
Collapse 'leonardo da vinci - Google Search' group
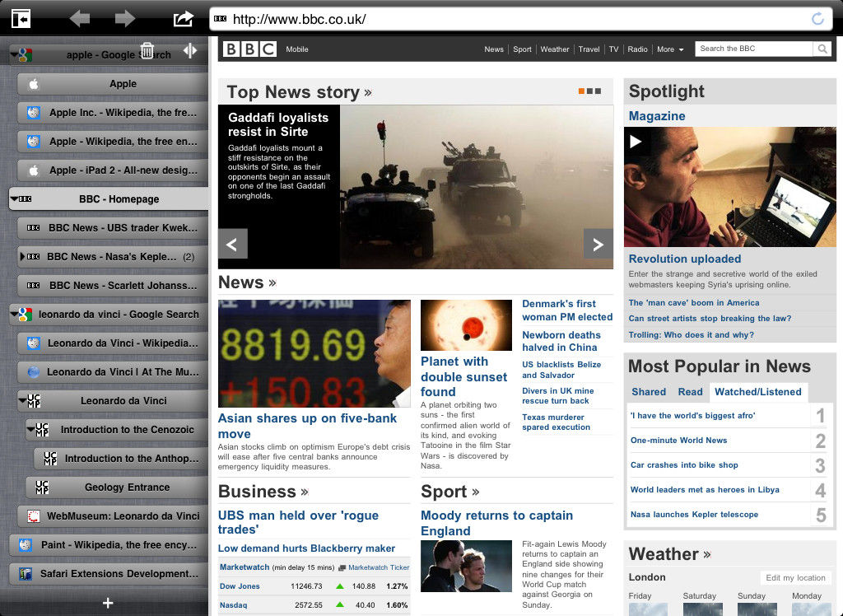point(14,315)
